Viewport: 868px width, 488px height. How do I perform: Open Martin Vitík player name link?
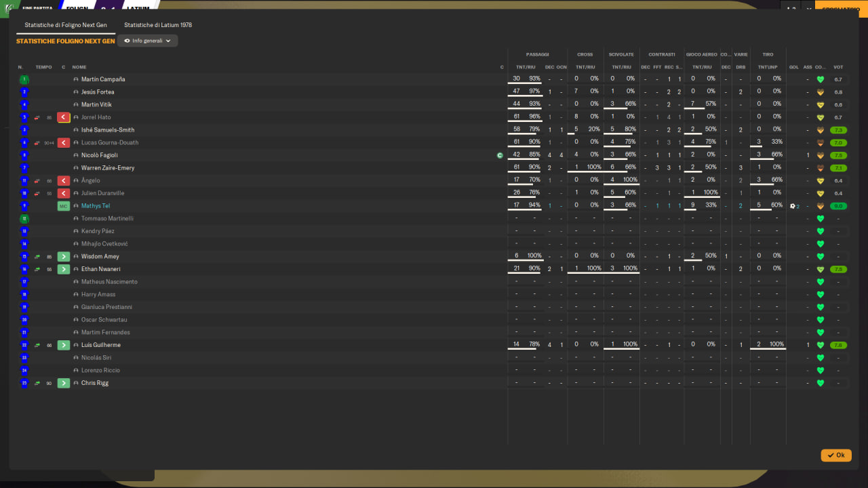pos(96,104)
